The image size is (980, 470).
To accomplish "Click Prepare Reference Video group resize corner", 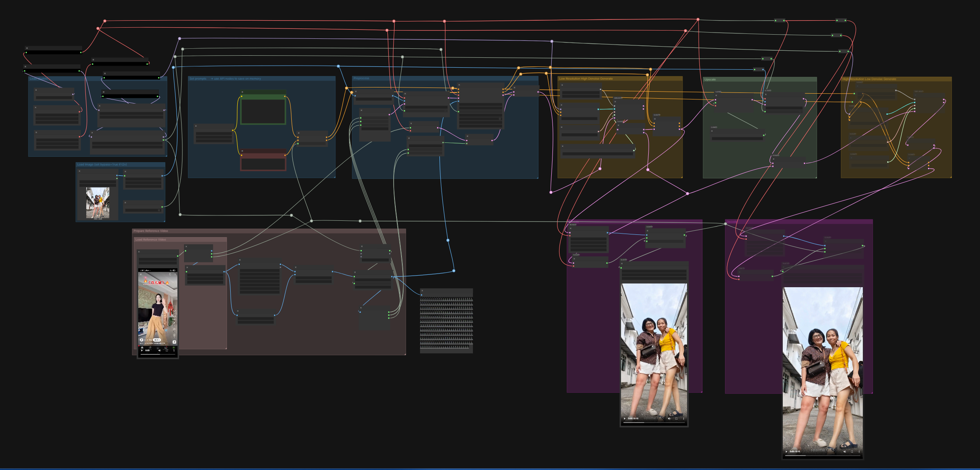I will coord(404,354).
